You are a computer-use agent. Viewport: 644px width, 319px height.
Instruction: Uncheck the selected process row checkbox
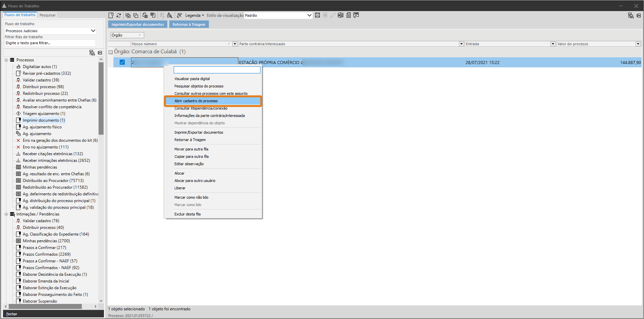pos(122,62)
